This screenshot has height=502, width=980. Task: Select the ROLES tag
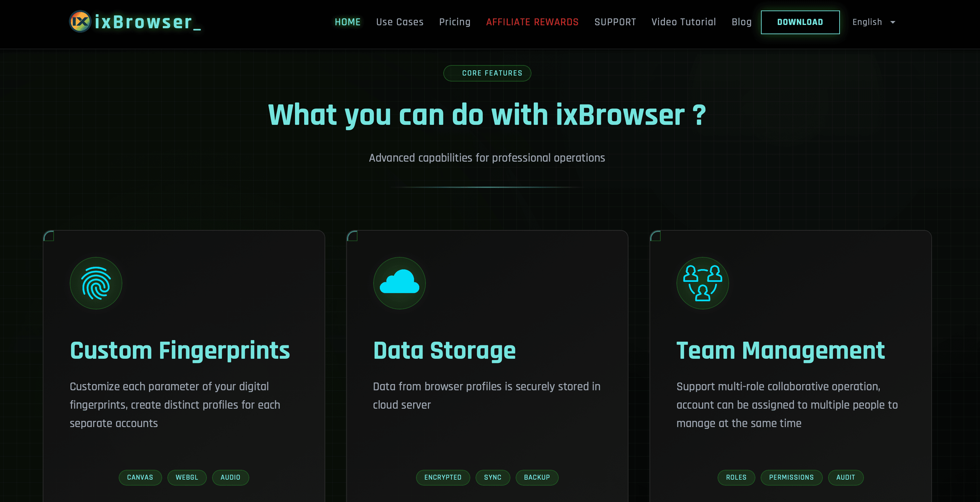[x=736, y=477]
